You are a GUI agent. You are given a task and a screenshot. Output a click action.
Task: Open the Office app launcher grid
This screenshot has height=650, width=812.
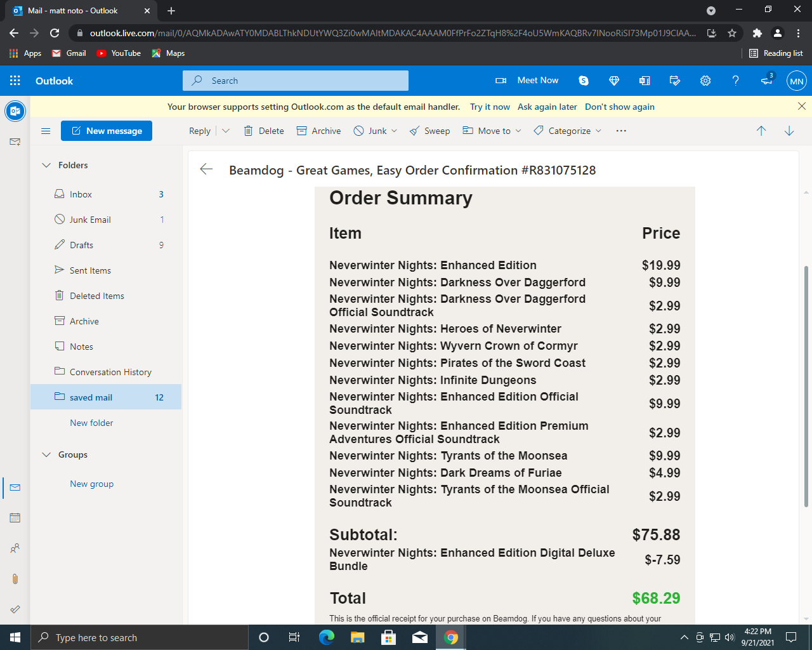(x=15, y=81)
